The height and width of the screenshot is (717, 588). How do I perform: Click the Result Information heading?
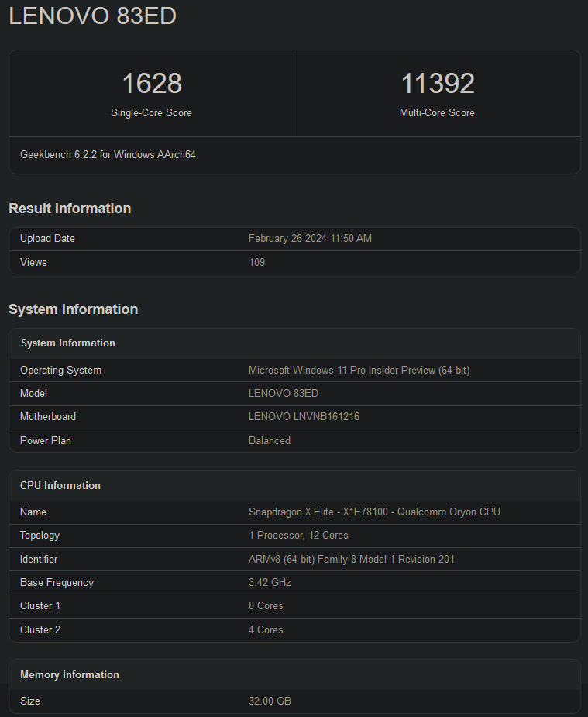[x=70, y=209]
